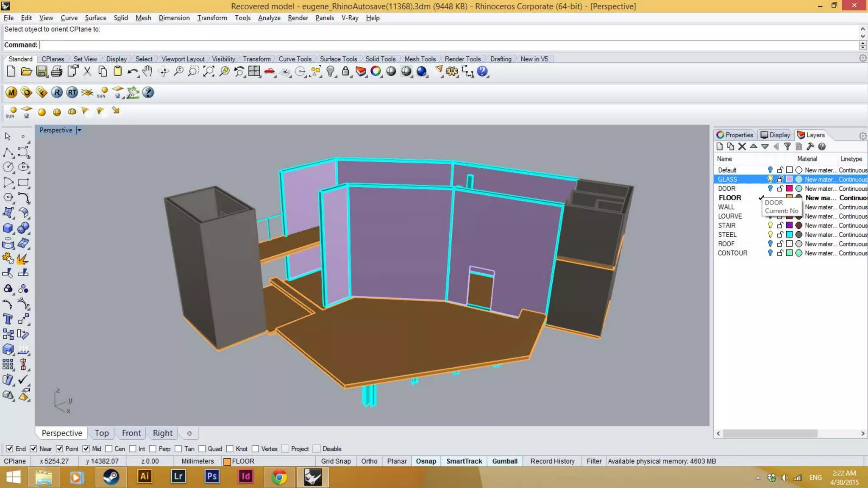The height and width of the screenshot is (488, 868).
Task: Expand command history scroll down arrow
Action: (x=862, y=36)
